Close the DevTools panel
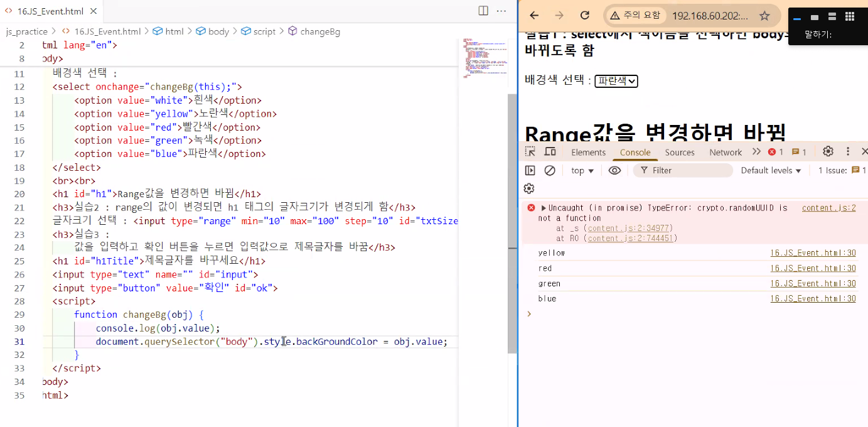The image size is (868, 427). click(x=864, y=151)
